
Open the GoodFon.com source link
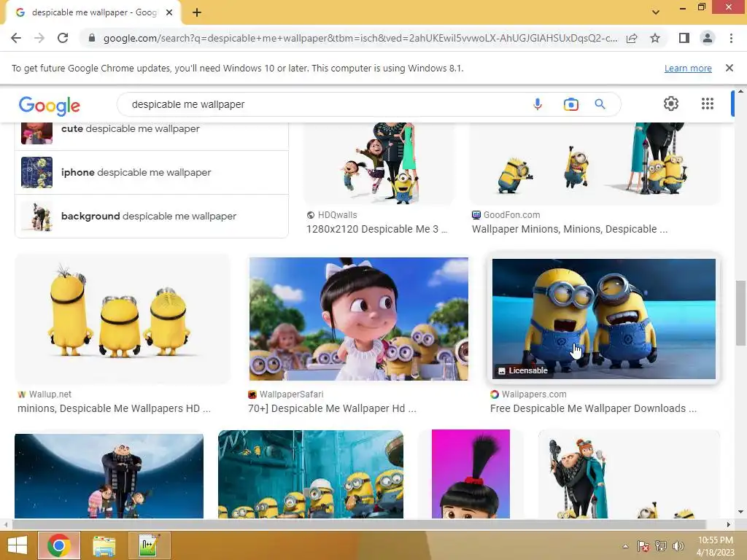tap(506, 215)
